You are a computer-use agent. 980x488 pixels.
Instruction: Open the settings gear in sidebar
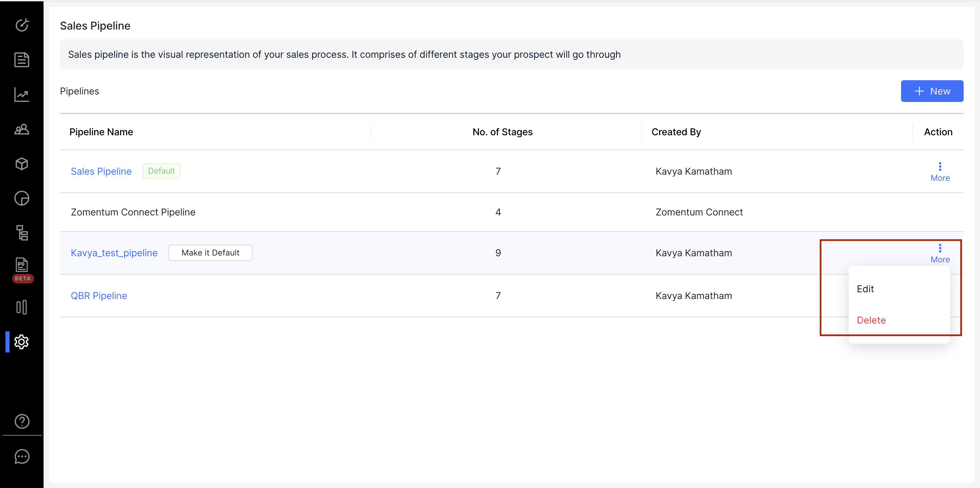coord(22,342)
